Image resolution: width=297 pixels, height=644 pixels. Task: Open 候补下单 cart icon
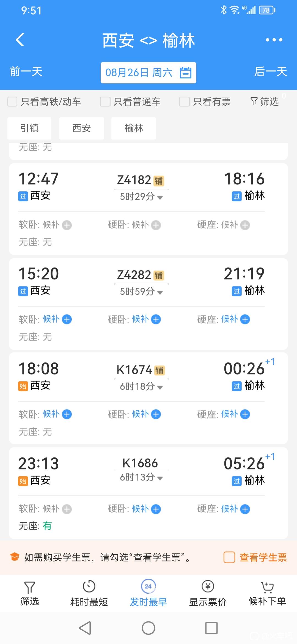tap(267, 587)
